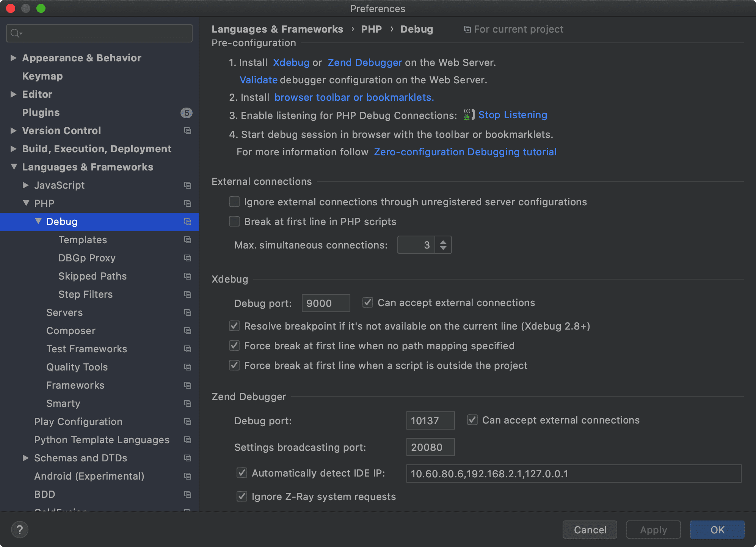The image size is (756, 547).
Task: Click the PHP sidebar copy icon
Action: click(188, 203)
